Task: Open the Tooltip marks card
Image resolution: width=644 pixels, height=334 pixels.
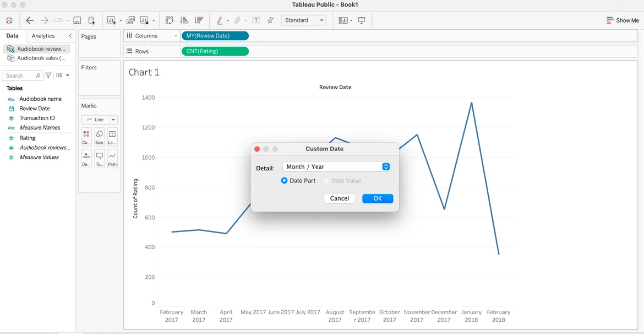Action: [99, 159]
